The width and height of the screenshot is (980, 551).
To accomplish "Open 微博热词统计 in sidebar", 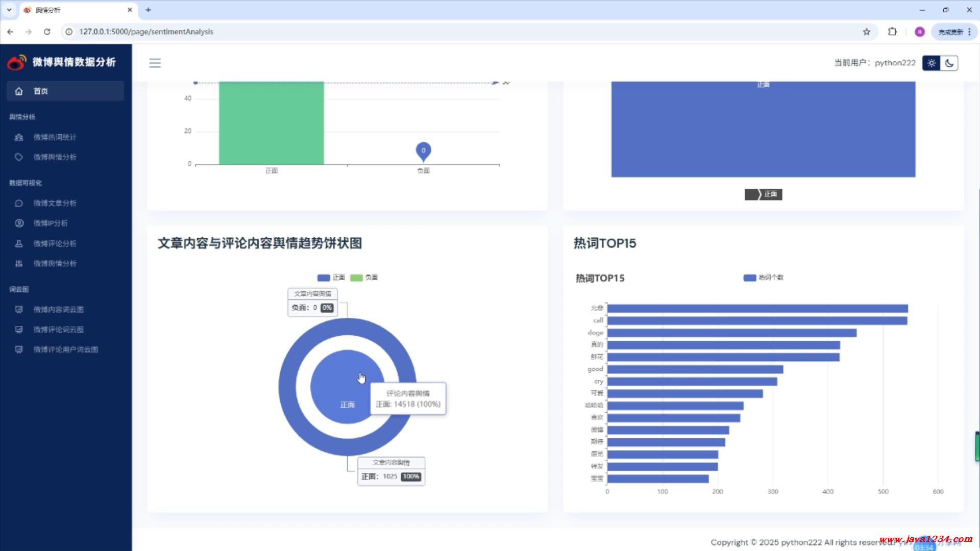I will click(55, 137).
